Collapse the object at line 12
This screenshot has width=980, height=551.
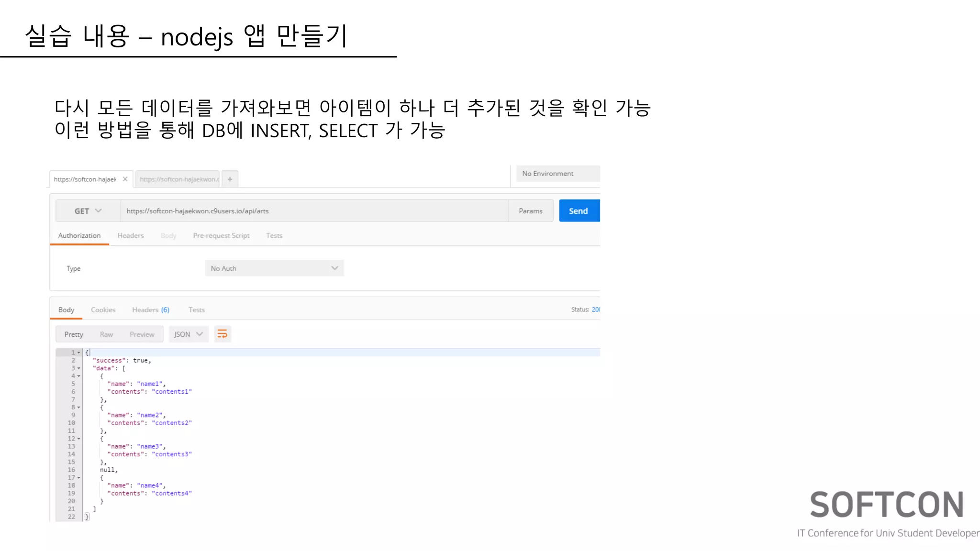click(79, 439)
